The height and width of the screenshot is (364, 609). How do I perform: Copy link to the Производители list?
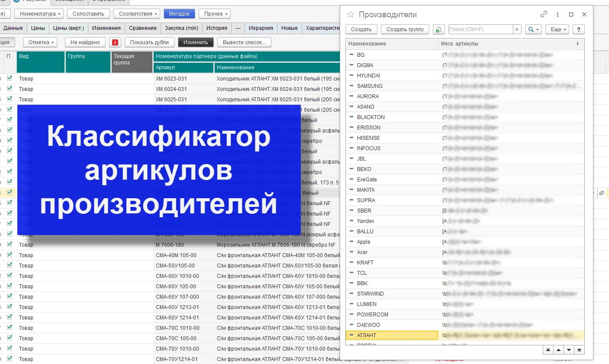[x=544, y=14]
